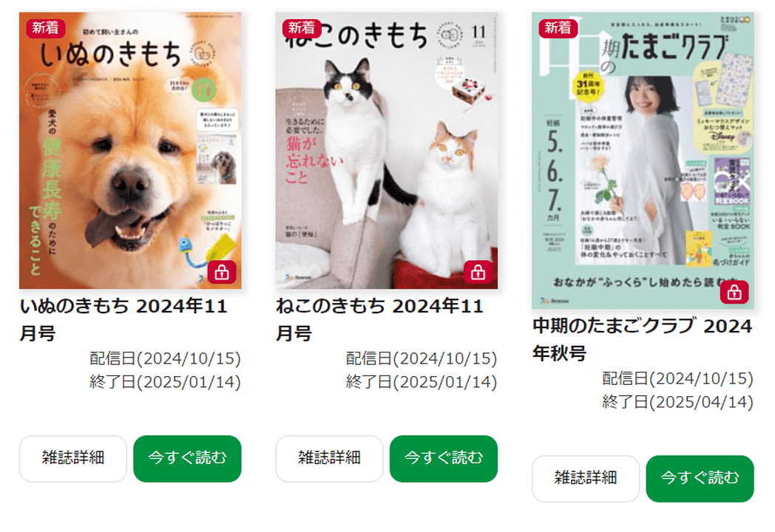Click the いぬのきもち 2024年11月号 title
775x532 pixels.
(x=123, y=320)
